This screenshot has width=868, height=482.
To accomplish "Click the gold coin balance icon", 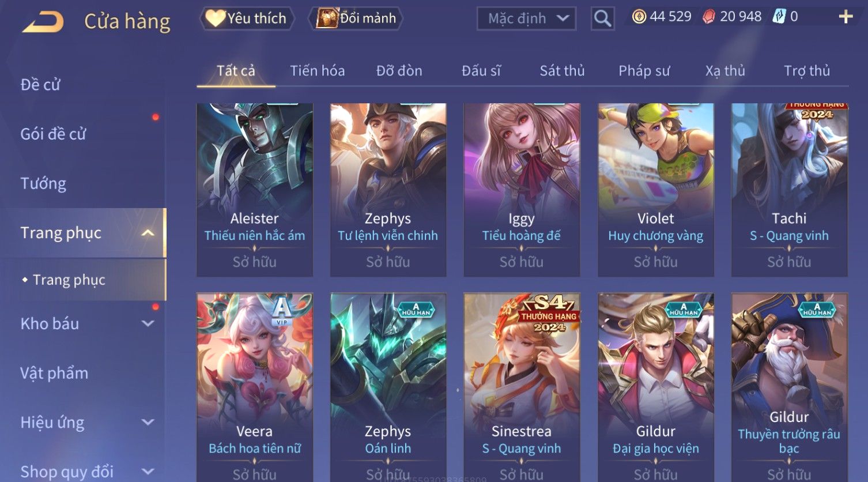I will coord(639,17).
